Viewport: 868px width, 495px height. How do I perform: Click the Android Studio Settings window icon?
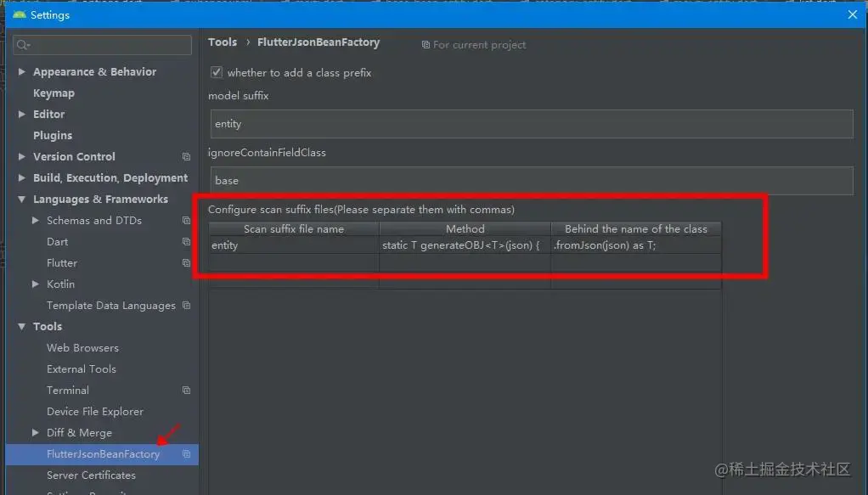(20, 15)
